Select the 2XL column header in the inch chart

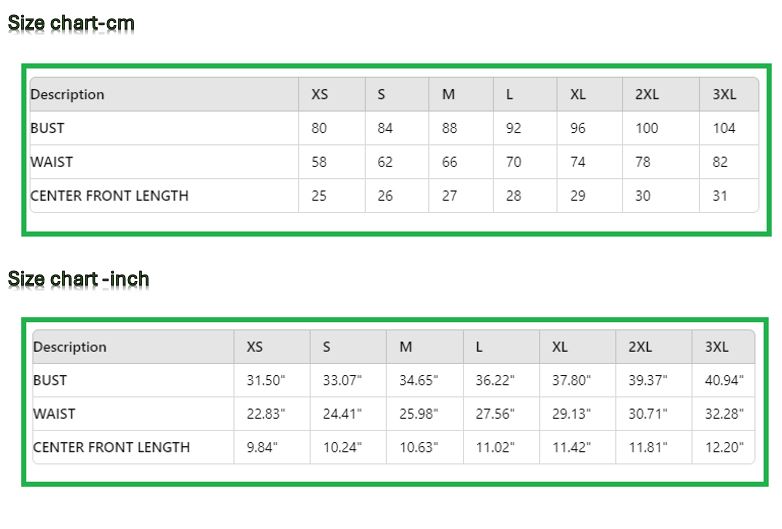pyautogui.click(x=640, y=347)
